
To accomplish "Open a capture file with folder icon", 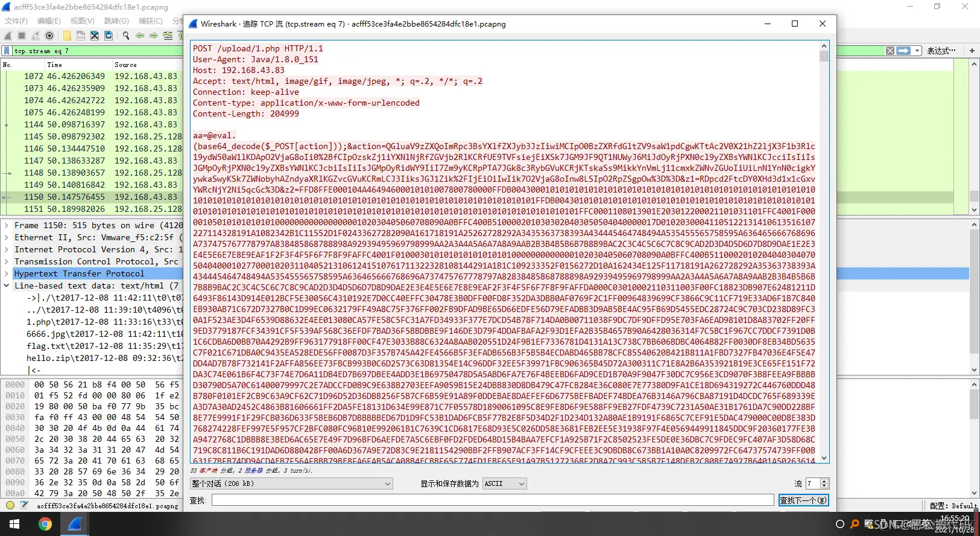I will 67,36.
